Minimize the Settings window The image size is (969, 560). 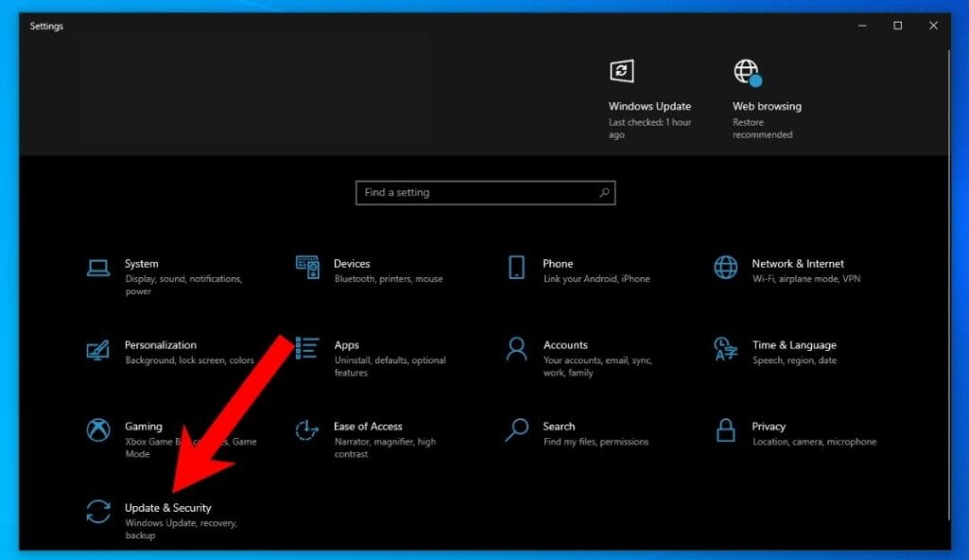coord(862,26)
